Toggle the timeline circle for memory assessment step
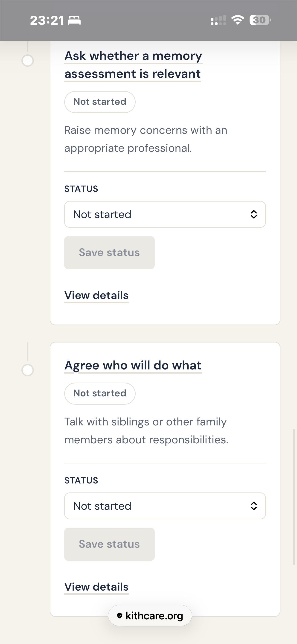Image resolution: width=297 pixels, height=644 pixels. coord(27,61)
